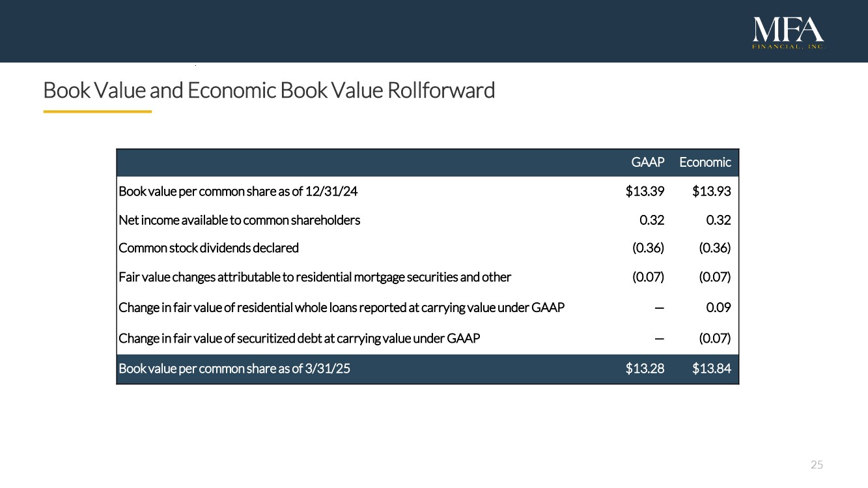
Task: Click the Common stock dividends declared label
Action: point(208,248)
